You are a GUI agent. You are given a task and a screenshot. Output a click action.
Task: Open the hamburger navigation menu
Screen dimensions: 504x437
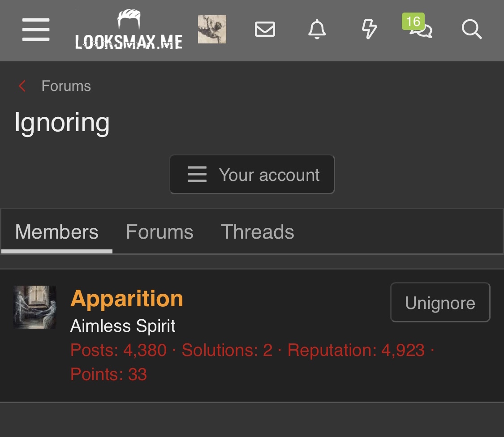(36, 30)
